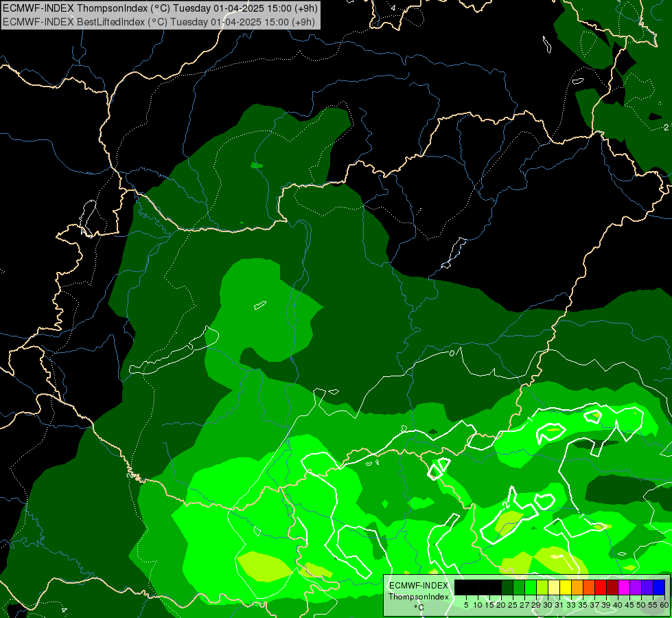Image resolution: width=672 pixels, height=618 pixels.
Task: Select the violet 50–55 legend swatch
Action: click(647, 587)
